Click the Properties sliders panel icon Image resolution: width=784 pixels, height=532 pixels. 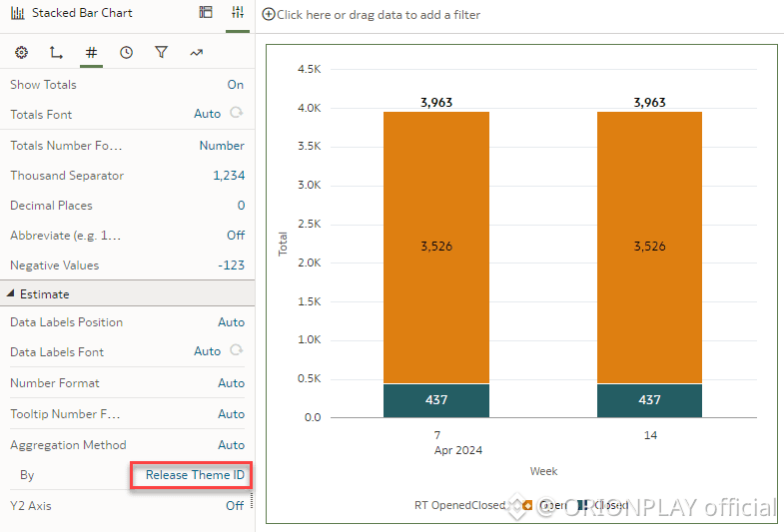(238, 13)
